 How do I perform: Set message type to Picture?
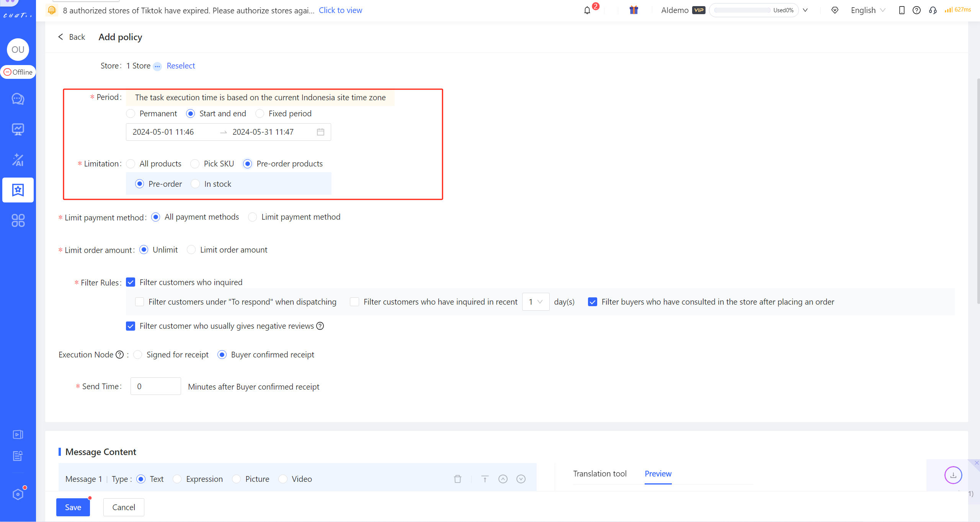pyautogui.click(x=236, y=479)
